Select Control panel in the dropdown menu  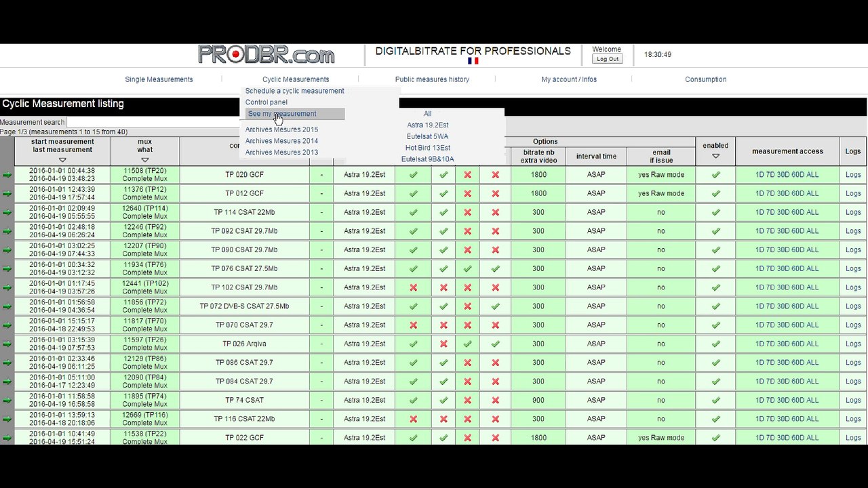[267, 102]
